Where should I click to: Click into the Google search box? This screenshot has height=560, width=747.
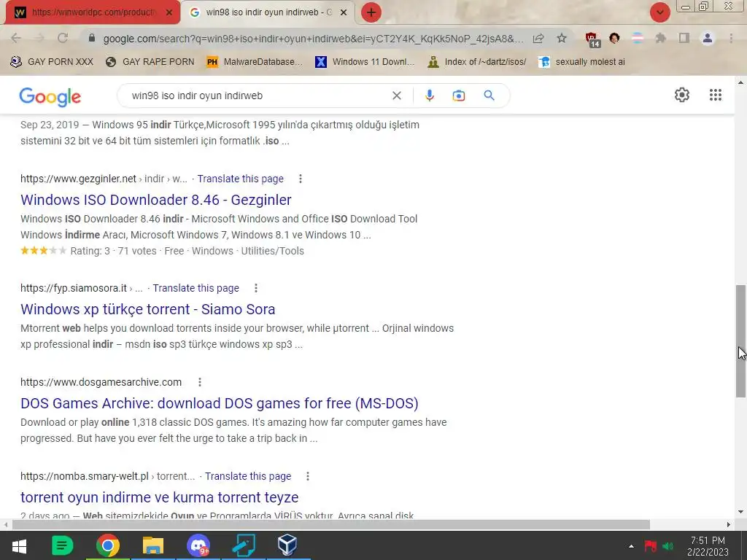pos(258,96)
